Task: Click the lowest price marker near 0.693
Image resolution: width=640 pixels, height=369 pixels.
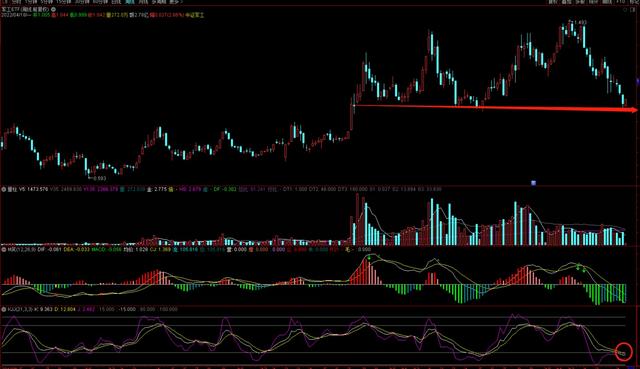Action: pos(89,176)
